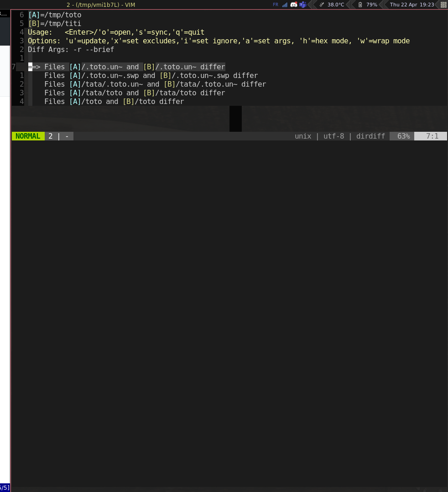This screenshot has width=448, height=492.
Task: Select the [A]=/tmp/toto line
Action: pyautogui.click(x=55, y=15)
